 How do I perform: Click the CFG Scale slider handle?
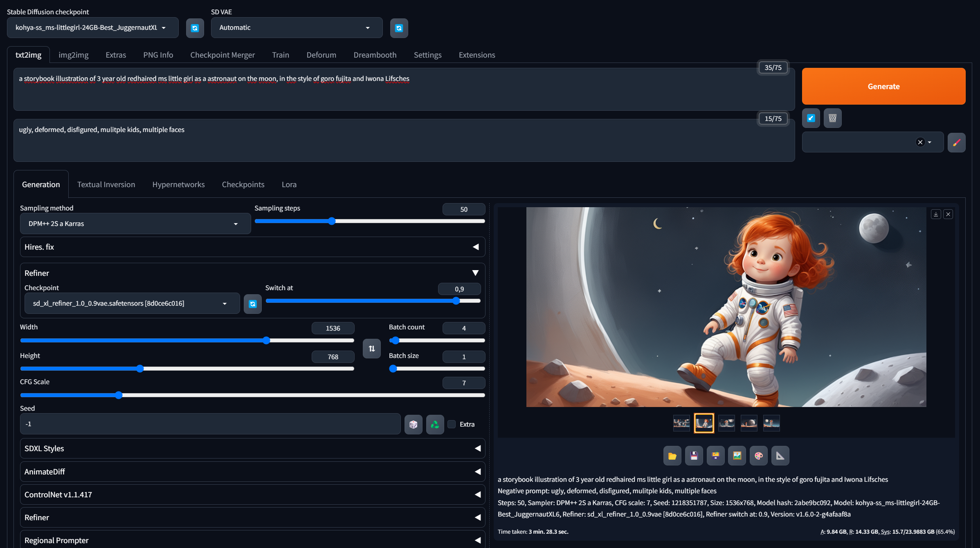pos(119,395)
